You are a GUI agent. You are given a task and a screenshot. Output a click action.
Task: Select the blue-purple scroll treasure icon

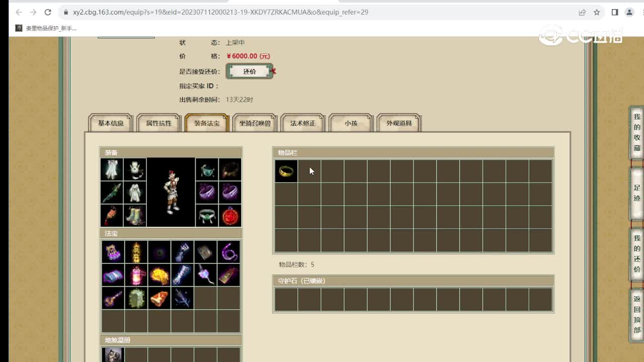tap(113, 275)
